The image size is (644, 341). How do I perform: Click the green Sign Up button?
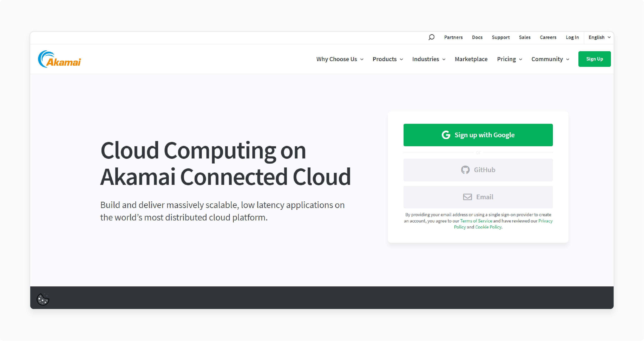[594, 59]
